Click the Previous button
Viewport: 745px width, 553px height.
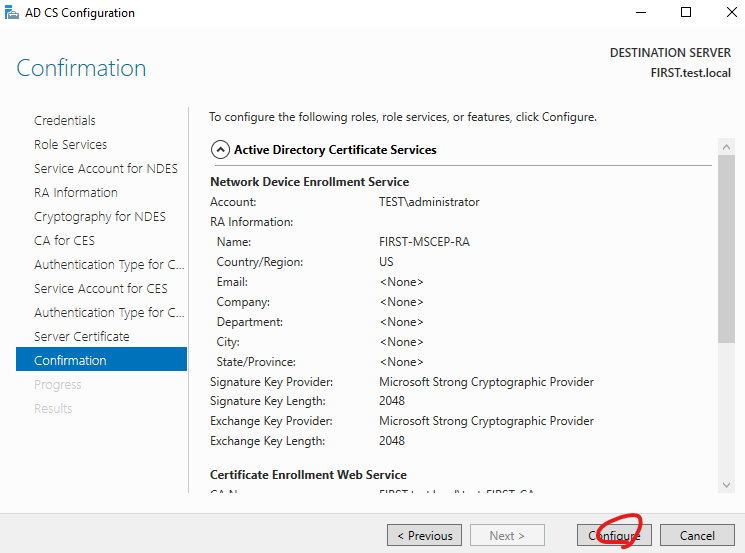coord(424,535)
